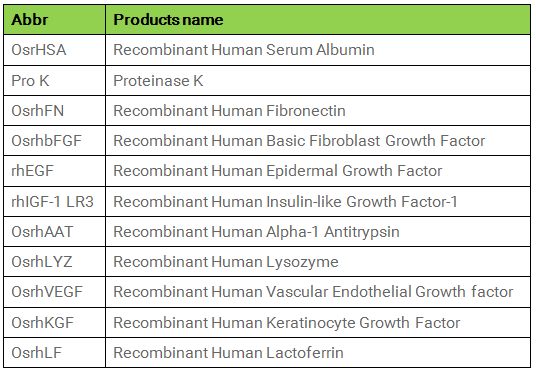Click the Pro K abbreviation cell
The image size is (536, 372).
point(55,81)
